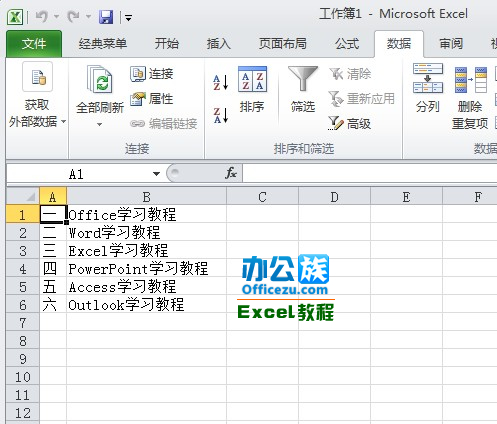
Task: Click cell 'Excel学习教程'
Action: coord(146,251)
